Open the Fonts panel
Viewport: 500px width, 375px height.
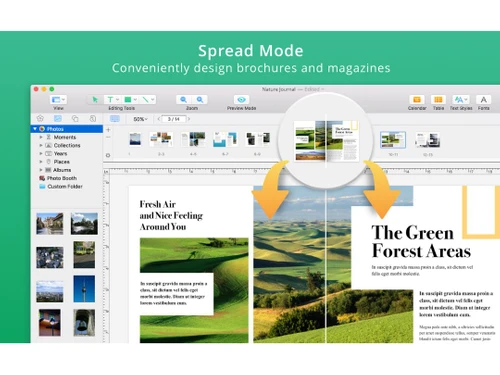(483, 99)
